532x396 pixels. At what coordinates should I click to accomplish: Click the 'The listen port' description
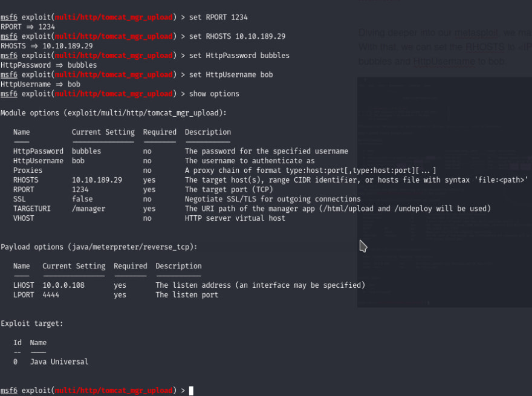tap(187, 295)
